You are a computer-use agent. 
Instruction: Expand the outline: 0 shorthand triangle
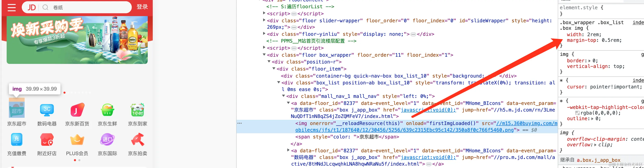[592, 119]
